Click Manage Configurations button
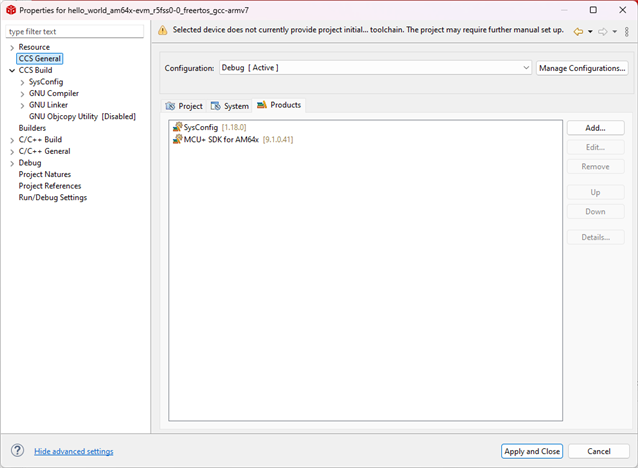 (x=582, y=68)
